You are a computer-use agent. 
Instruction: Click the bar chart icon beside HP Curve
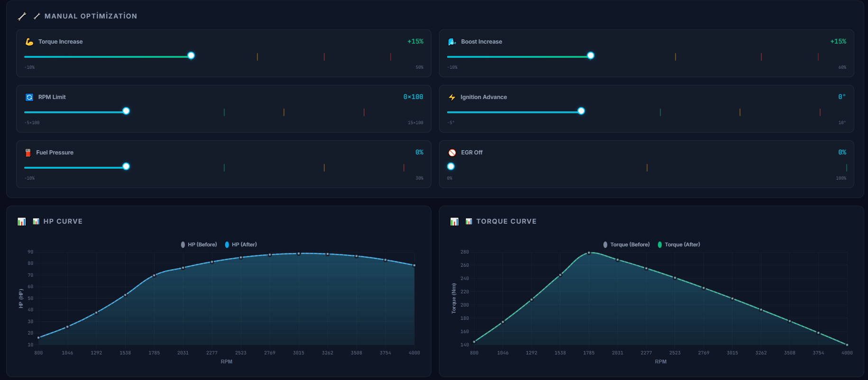pyautogui.click(x=22, y=222)
